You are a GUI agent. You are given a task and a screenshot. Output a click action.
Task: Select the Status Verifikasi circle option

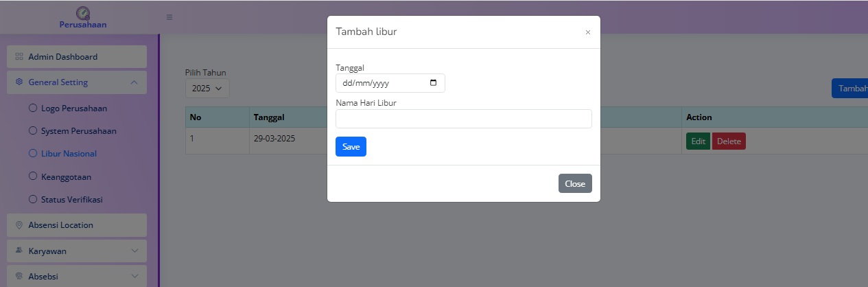coord(32,199)
